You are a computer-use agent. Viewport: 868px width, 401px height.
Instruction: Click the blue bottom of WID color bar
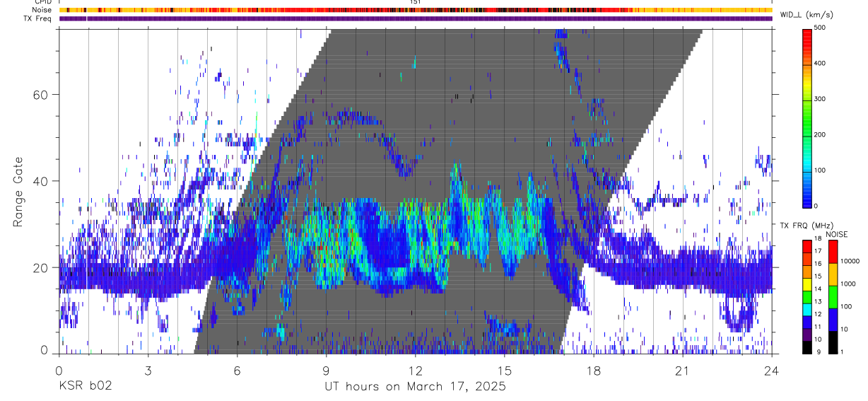(x=807, y=198)
